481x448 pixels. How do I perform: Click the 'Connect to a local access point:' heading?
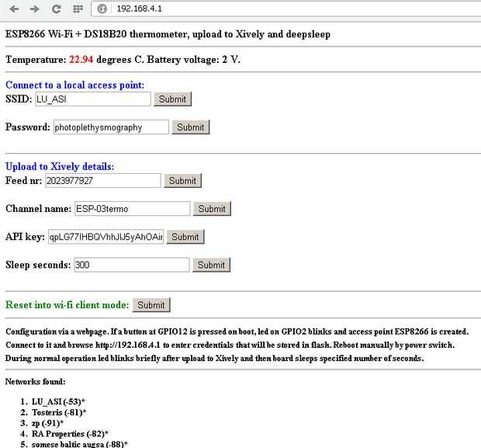click(x=74, y=85)
